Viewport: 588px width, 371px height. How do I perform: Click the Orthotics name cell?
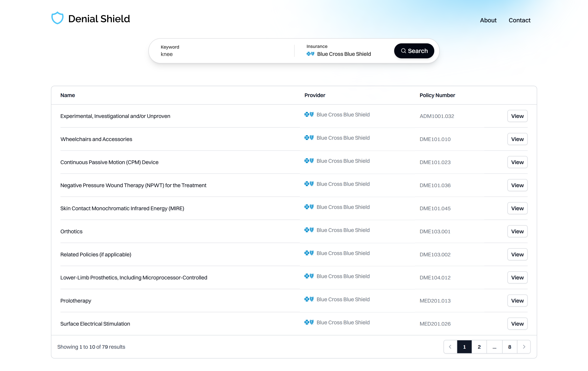(x=71, y=231)
